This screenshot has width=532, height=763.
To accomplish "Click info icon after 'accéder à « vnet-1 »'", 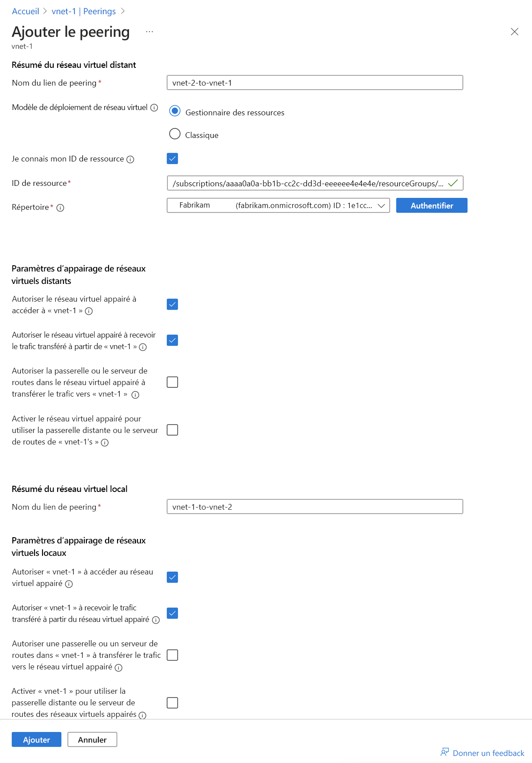I will click(x=89, y=311).
